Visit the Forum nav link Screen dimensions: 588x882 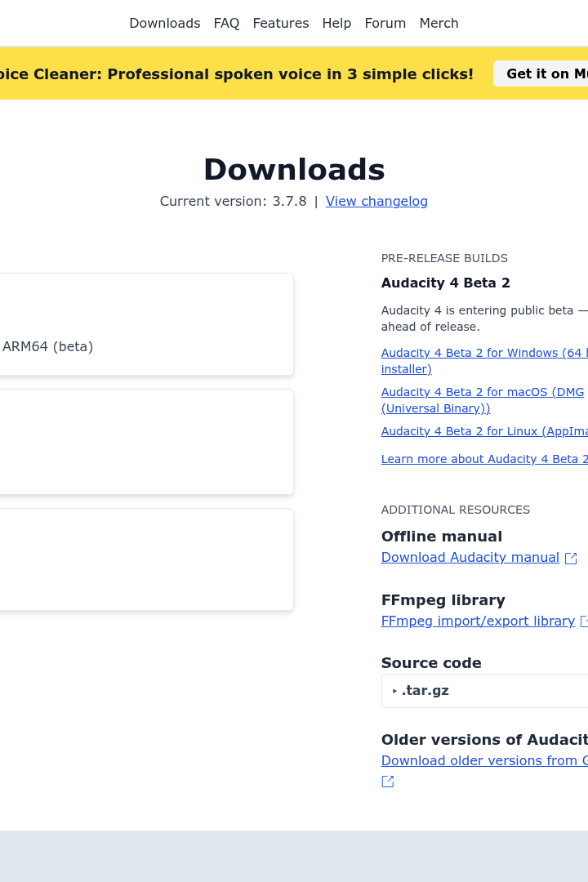(x=385, y=23)
